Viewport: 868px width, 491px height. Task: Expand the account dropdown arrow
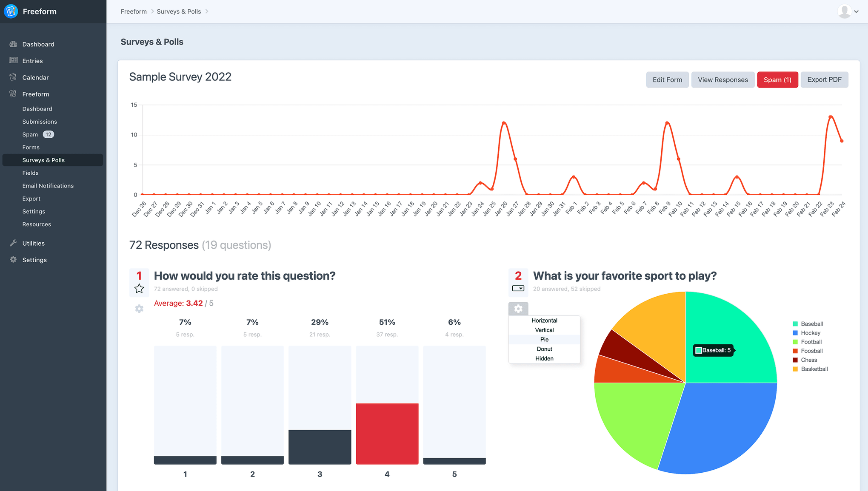coord(856,11)
